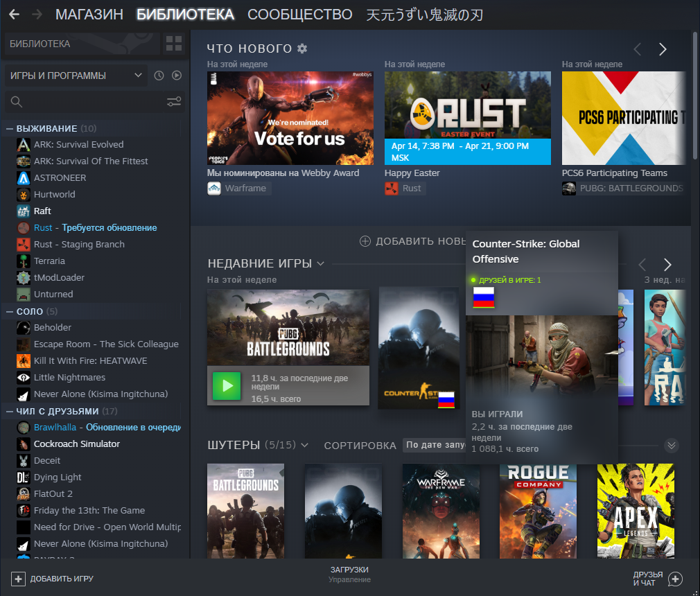The image size is (700, 596).
Task: Select Apex Legends in shooters shelf
Action: click(x=636, y=511)
